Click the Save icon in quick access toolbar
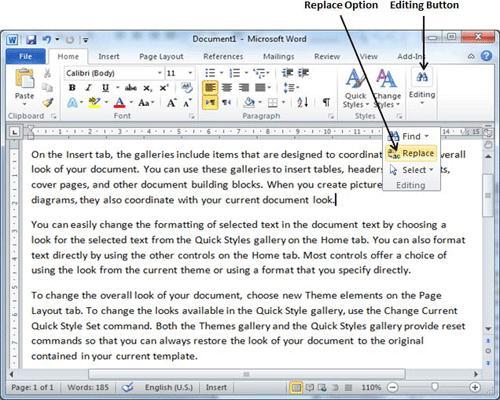Viewport: 500px width, 400px height. (31, 40)
